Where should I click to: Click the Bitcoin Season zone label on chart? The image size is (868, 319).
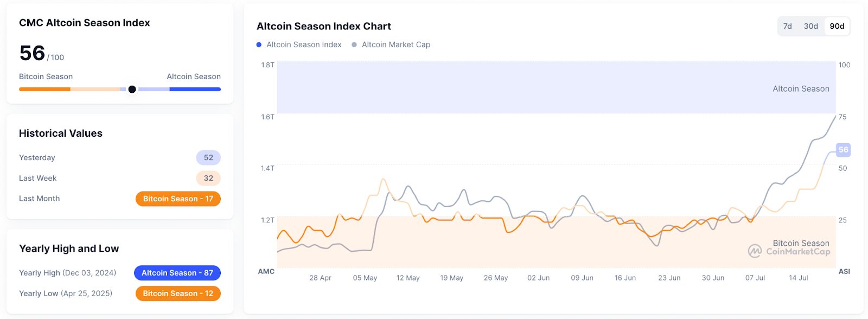801,243
